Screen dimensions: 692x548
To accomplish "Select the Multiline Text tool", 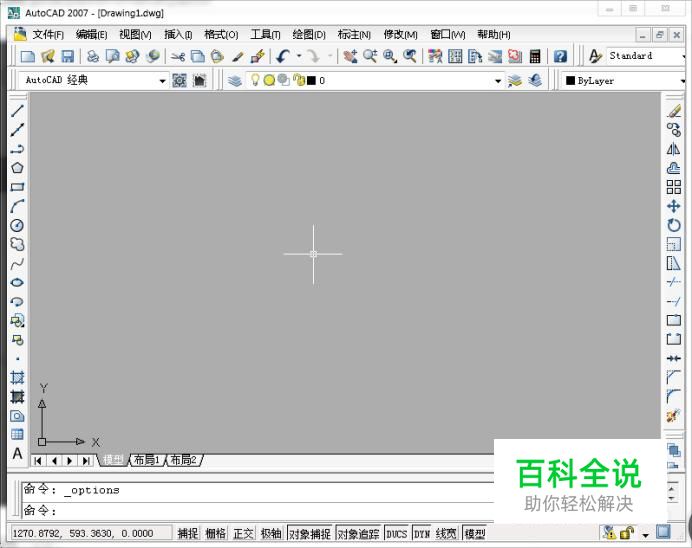I will (x=17, y=453).
